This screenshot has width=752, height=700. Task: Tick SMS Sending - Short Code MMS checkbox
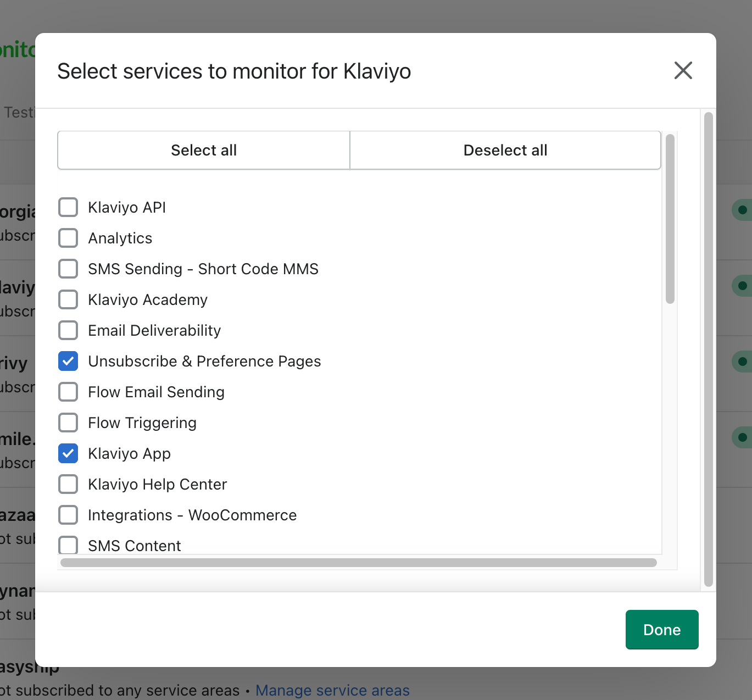[68, 269]
